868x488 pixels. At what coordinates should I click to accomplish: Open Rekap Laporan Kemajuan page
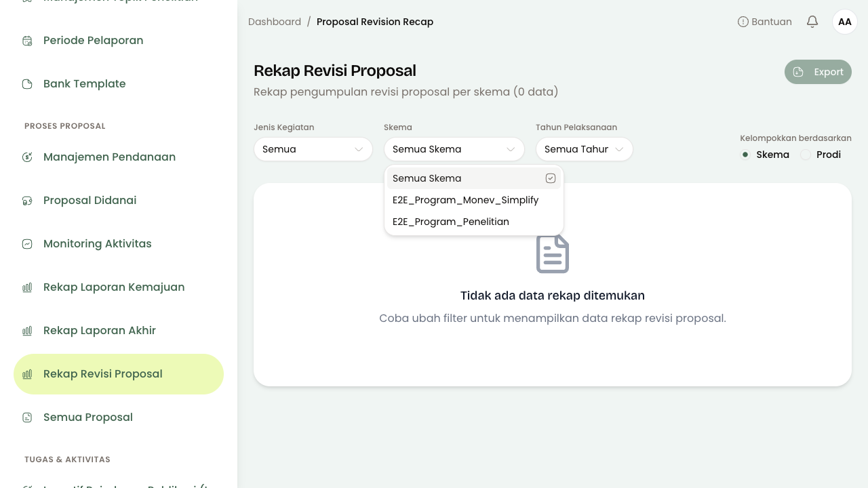[x=119, y=287]
